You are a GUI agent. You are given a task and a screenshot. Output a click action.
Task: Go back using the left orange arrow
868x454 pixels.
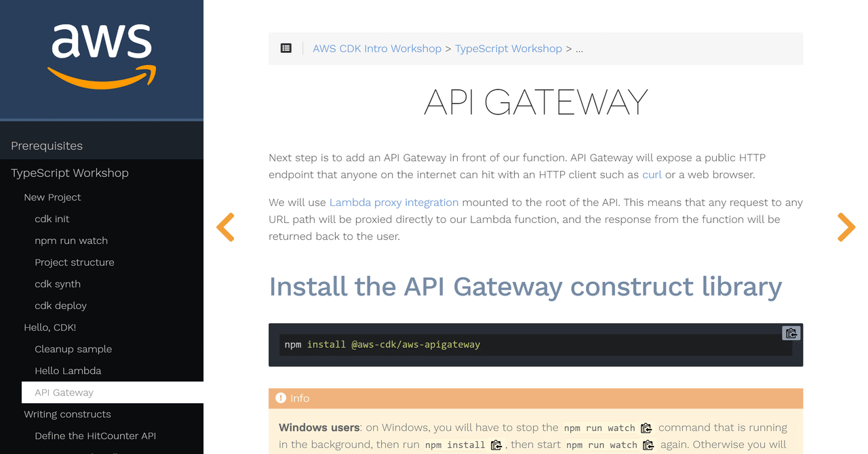225,227
